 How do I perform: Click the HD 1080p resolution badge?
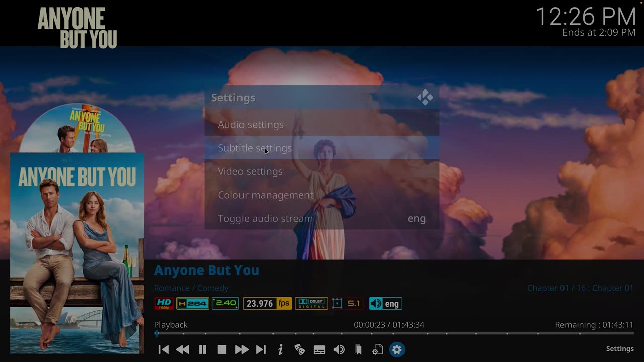pyautogui.click(x=164, y=303)
